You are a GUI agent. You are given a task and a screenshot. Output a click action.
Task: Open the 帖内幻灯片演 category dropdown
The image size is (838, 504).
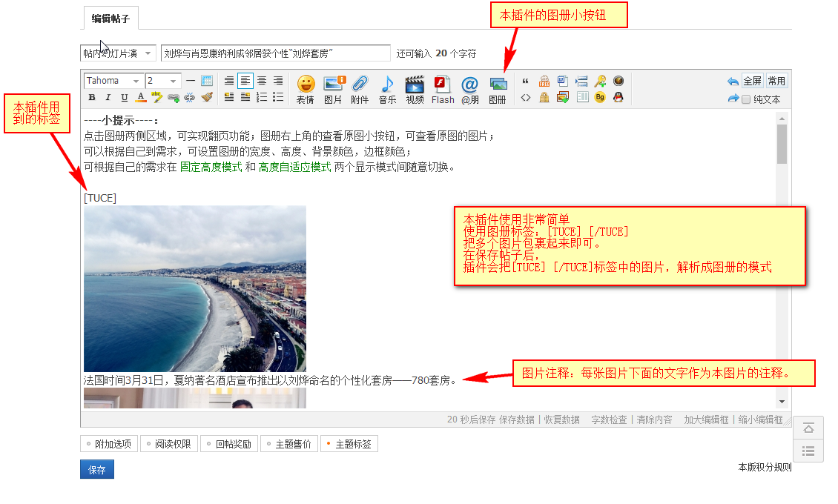click(118, 53)
